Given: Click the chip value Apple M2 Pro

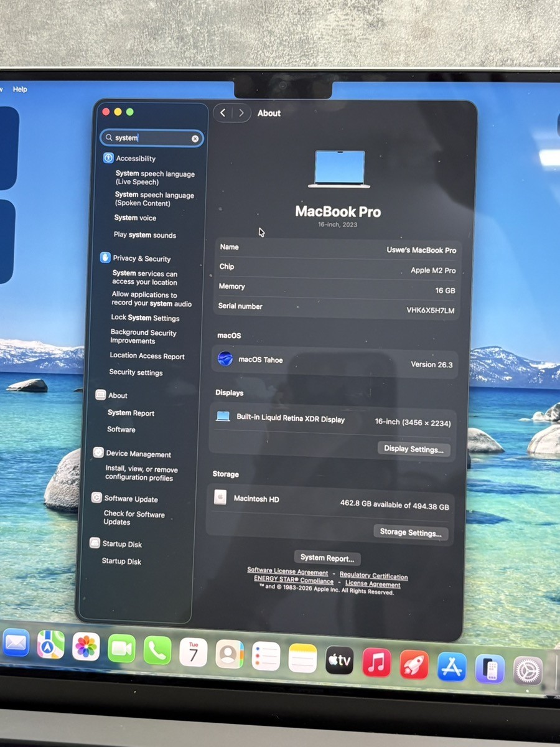Looking at the screenshot, I should coord(433,270).
